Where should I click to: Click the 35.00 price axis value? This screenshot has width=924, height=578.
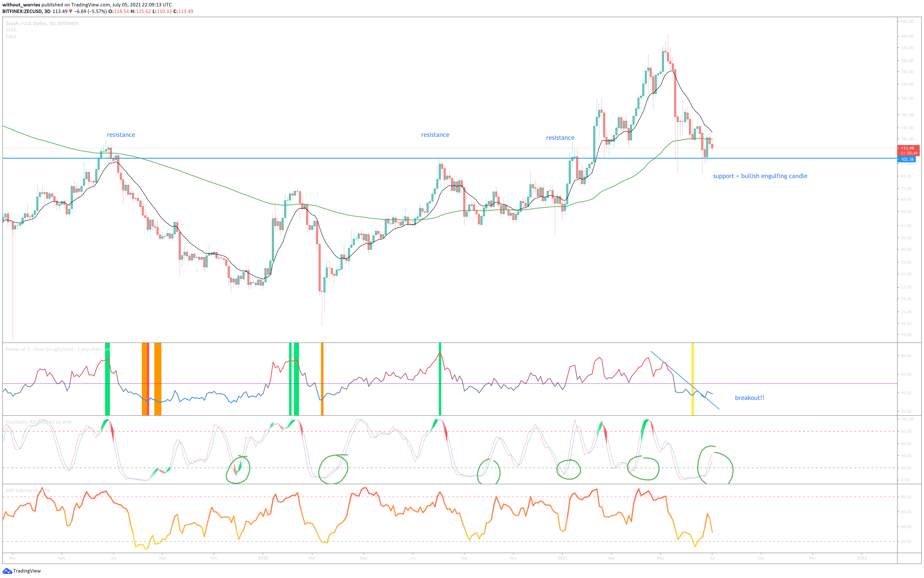click(906, 262)
